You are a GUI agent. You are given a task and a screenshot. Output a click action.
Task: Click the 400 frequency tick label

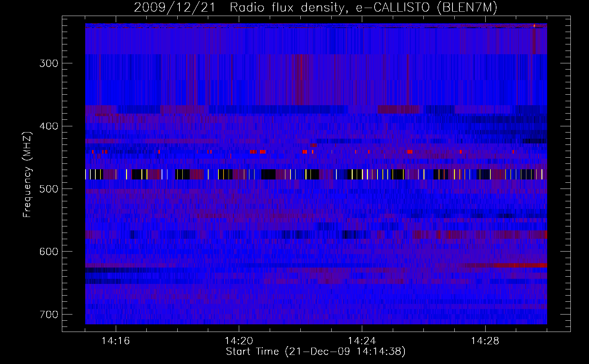tap(49, 126)
